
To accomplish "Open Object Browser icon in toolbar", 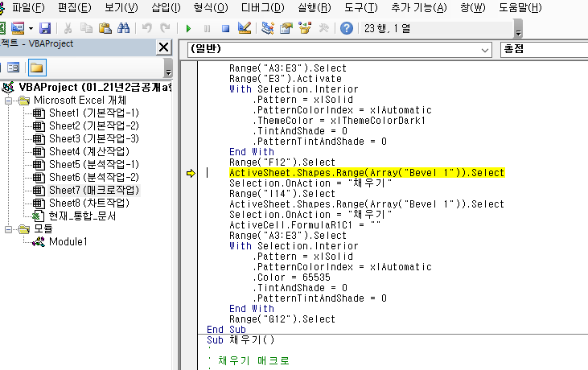I will tap(305, 28).
